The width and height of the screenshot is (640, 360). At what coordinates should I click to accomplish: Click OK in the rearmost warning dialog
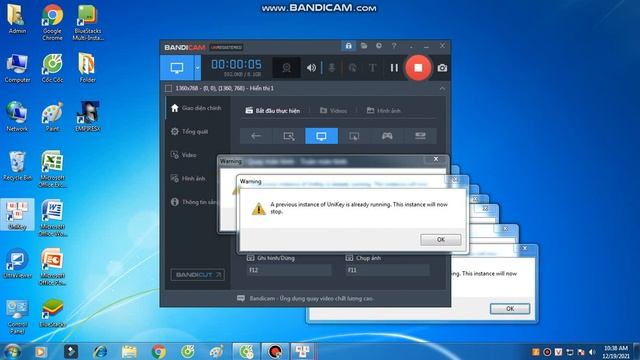(x=510, y=309)
